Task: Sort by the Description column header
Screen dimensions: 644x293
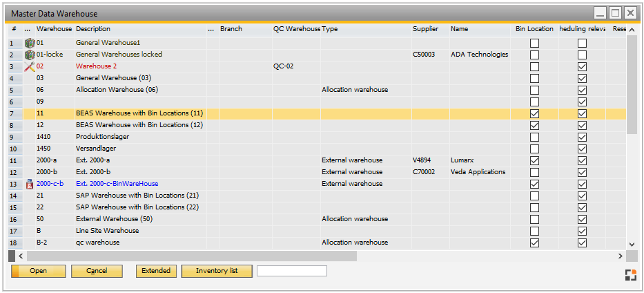Action: click(x=93, y=29)
